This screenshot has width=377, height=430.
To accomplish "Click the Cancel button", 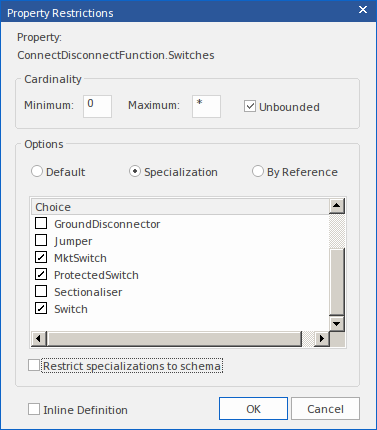I will [x=325, y=409].
